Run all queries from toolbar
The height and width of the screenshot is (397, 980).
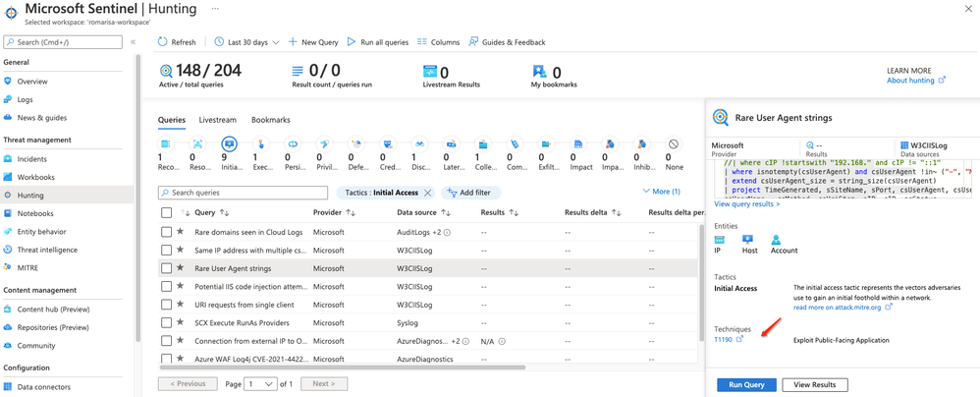377,42
